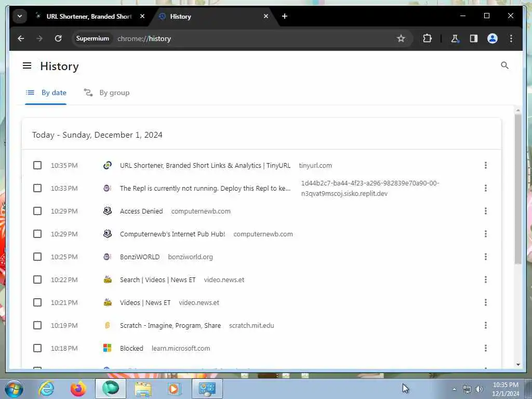Click the Scratch favicon icon
Image resolution: width=532 pixels, height=399 pixels.
tap(107, 325)
